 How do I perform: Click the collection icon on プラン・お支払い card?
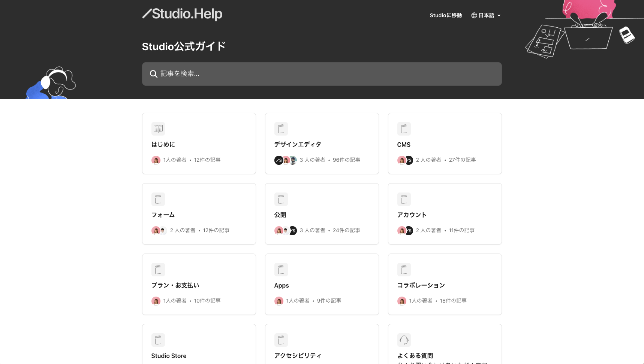point(158,270)
